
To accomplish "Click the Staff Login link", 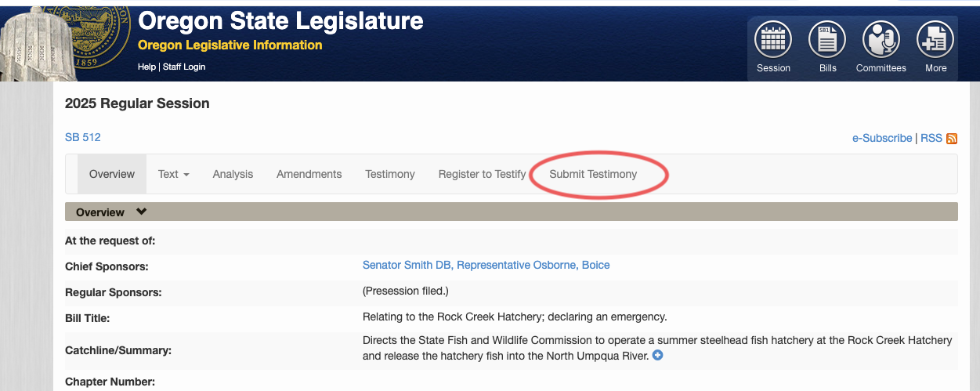I will (x=184, y=67).
